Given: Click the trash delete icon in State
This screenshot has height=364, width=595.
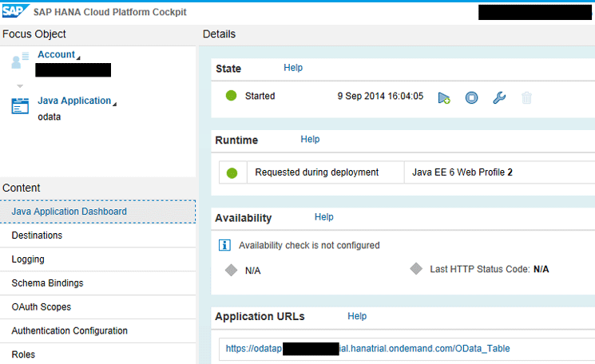Looking at the screenshot, I should coord(526,98).
